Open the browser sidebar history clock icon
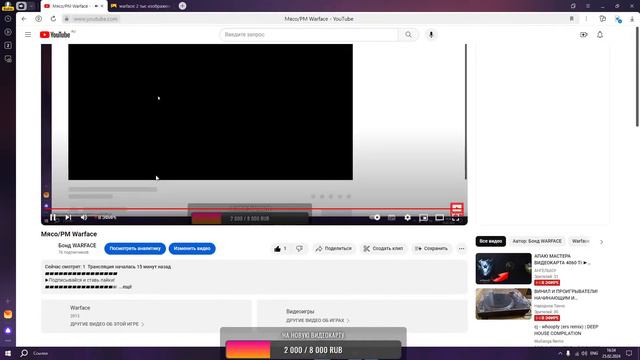 8,19
